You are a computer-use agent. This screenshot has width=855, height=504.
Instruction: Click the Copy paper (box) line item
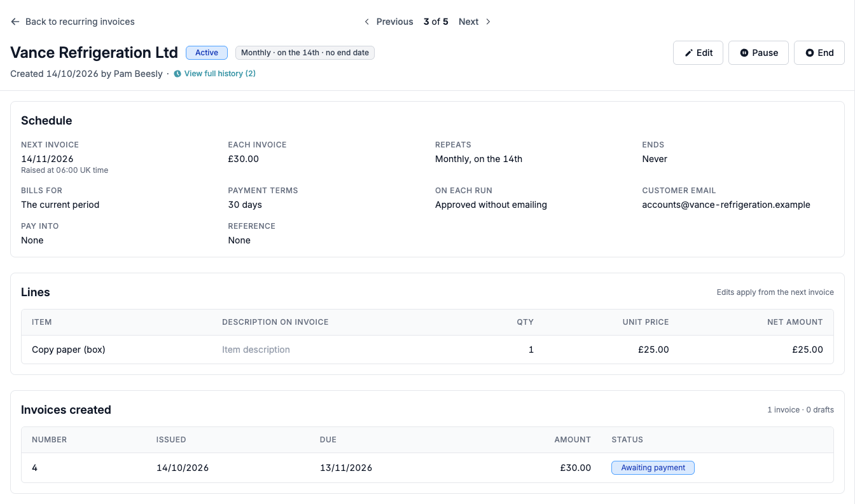click(x=69, y=350)
